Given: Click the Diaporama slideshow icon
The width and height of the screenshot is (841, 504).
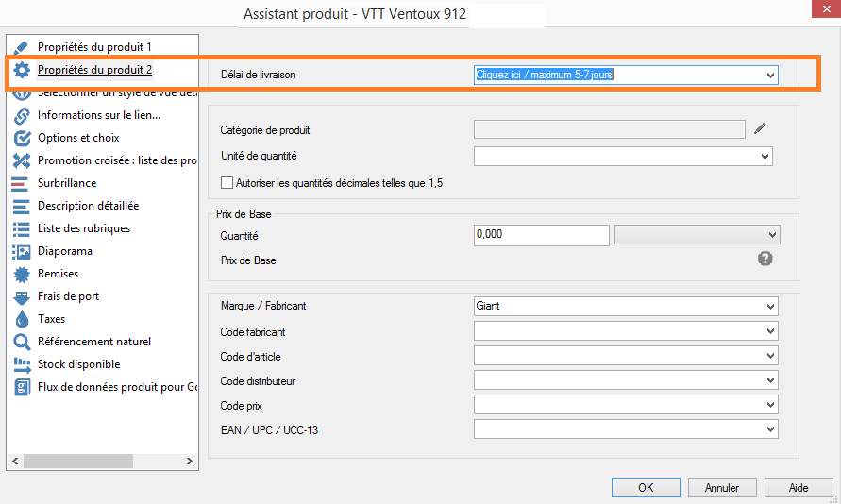Looking at the screenshot, I should 22,251.
